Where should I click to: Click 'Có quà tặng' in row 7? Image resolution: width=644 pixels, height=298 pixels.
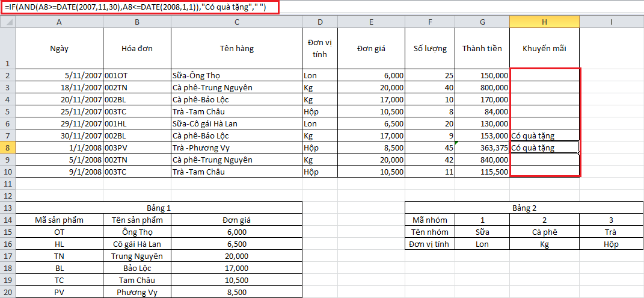(545, 135)
